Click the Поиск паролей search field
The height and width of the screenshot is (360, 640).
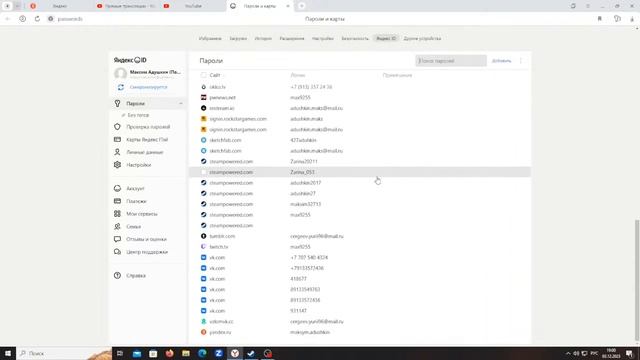click(451, 61)
